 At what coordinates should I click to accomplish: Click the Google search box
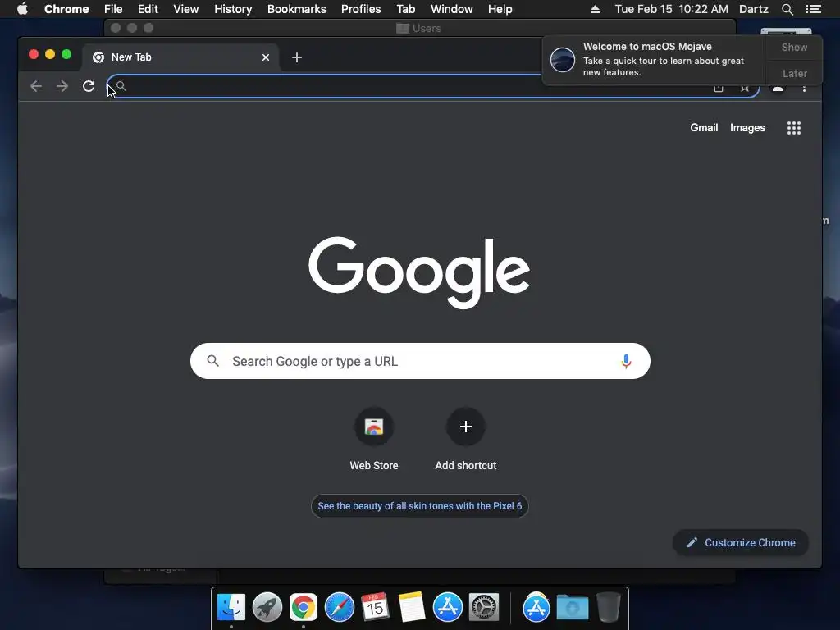[420, 361]
